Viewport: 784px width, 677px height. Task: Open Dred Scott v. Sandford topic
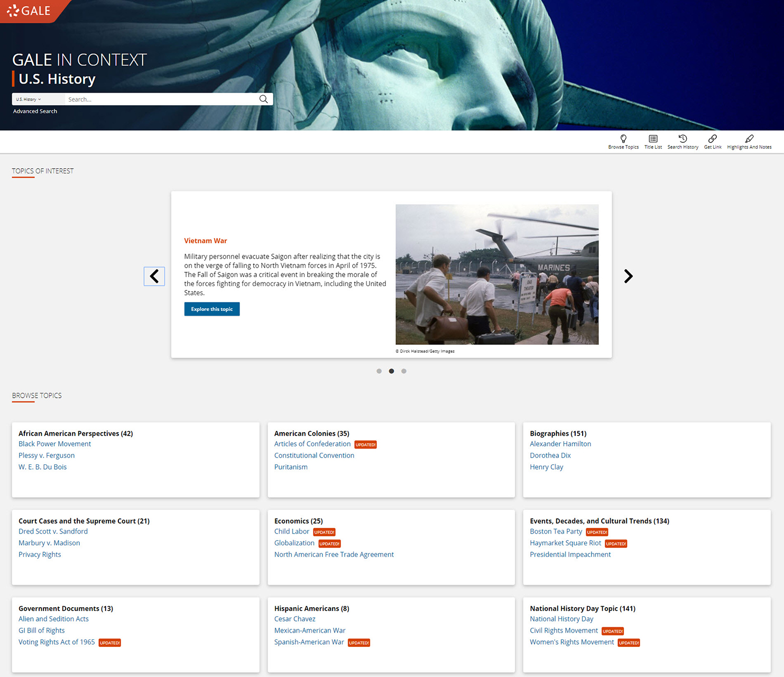click(53, 532)
